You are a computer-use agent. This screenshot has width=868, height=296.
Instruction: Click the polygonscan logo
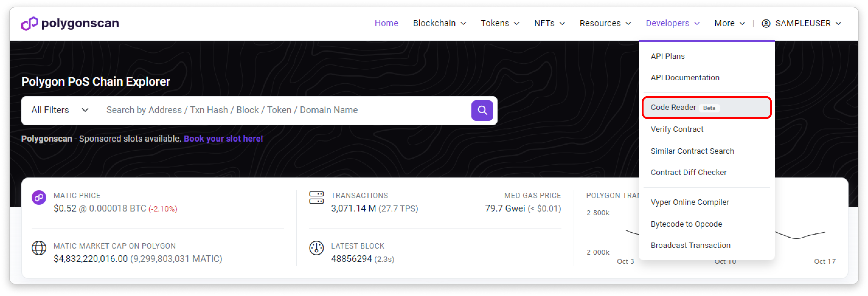pos(70,23)
